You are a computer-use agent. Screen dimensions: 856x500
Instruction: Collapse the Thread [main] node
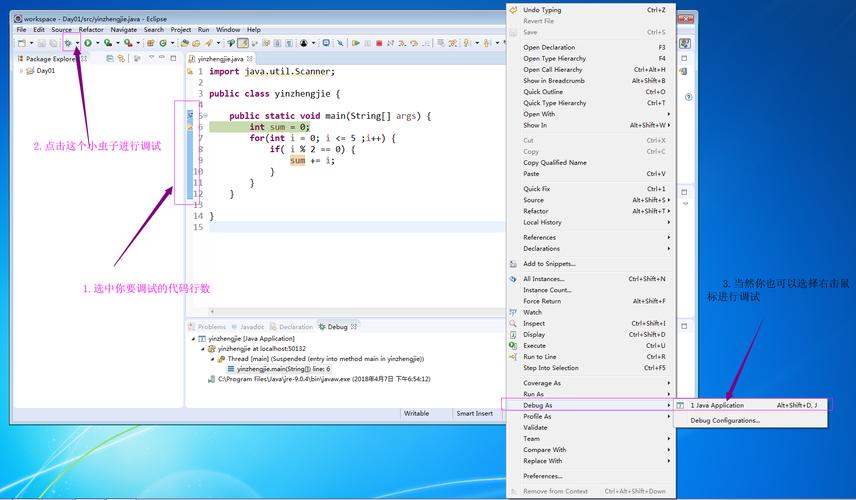pos(212,359)
